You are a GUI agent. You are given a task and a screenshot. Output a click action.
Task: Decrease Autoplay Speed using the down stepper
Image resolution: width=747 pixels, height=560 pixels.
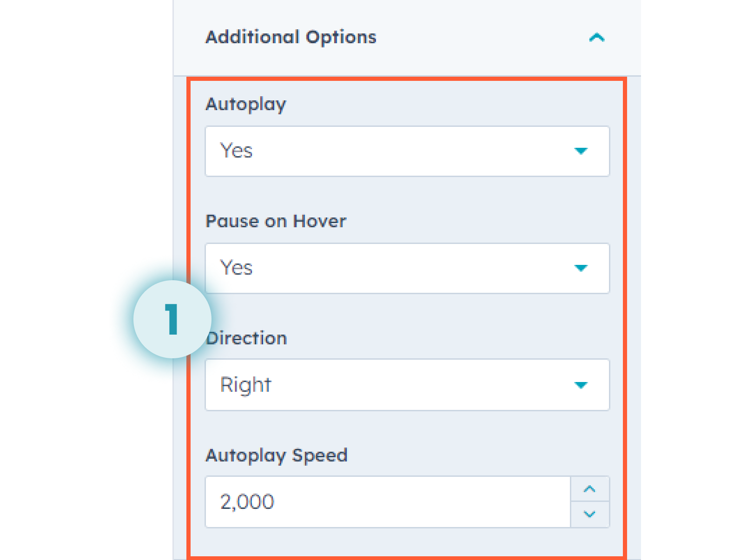pyautogui.click(x=590, y=514)
